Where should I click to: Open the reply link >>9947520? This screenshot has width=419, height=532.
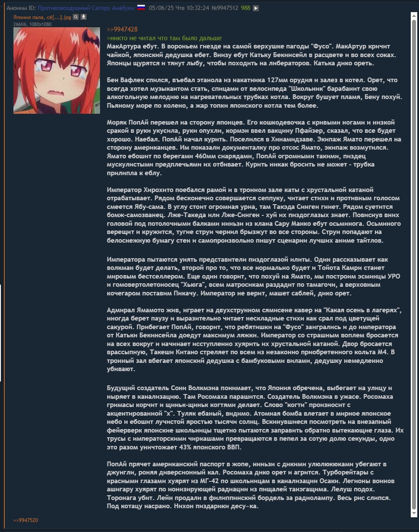(26, 520)
